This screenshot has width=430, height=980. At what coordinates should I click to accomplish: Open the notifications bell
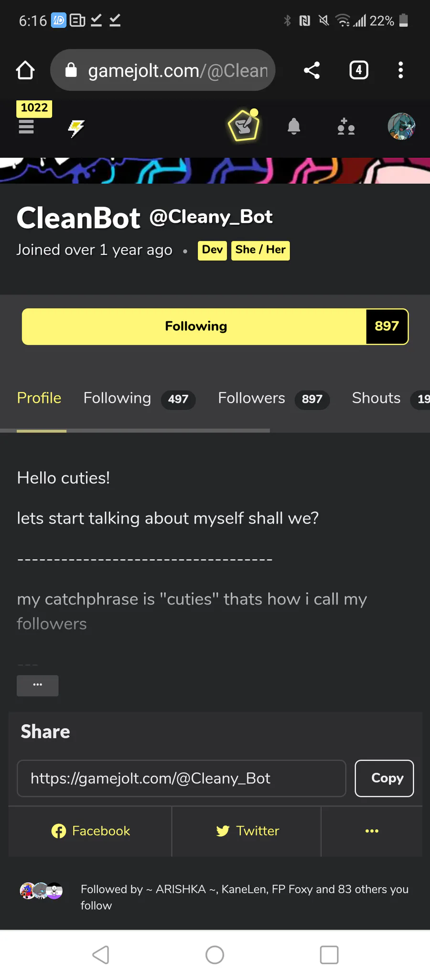click(x=294, y=127)
